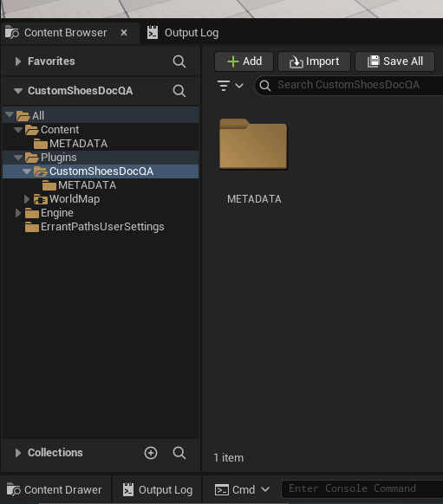This screenshot has width=443, height=504.
Task: Select the ErrantPathsUserSettings folder
Action: tap(101, 226)
